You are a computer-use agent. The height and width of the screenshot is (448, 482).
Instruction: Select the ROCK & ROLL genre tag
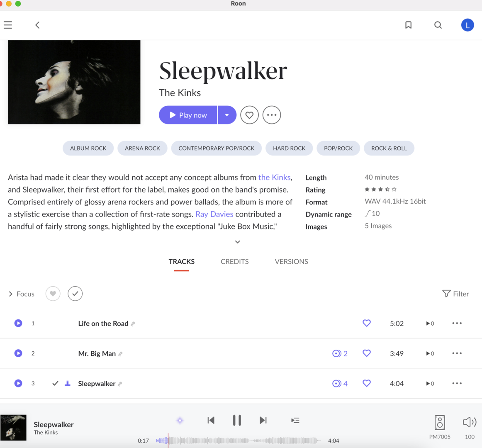(x=389, y=148)
